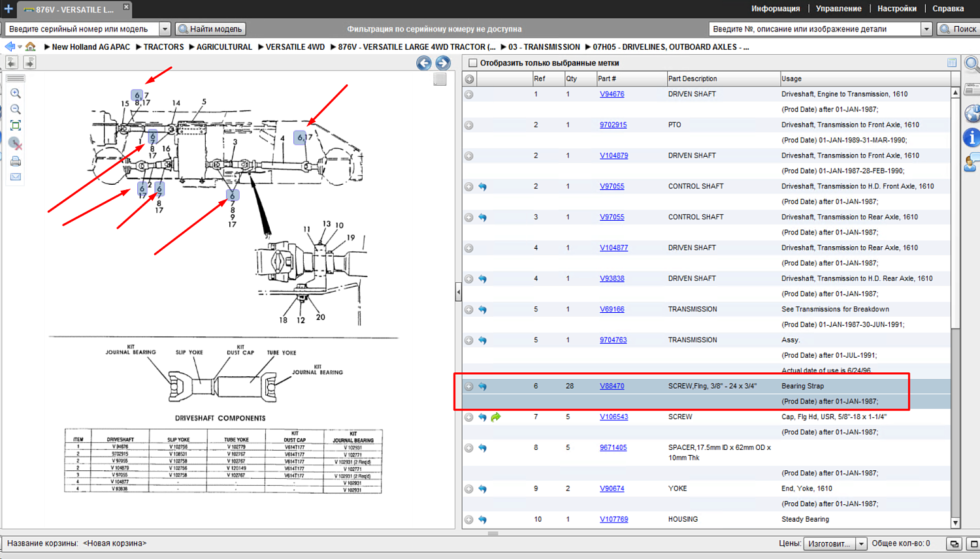Click the plus icon in the table header
The image size is (980, 559).
tap(469, 79)
